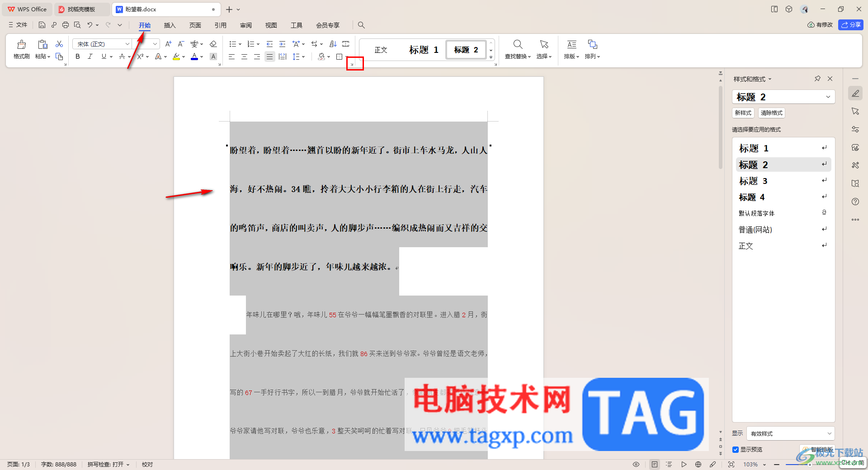Click the Cut scissors icon

(x=59, y=44)
